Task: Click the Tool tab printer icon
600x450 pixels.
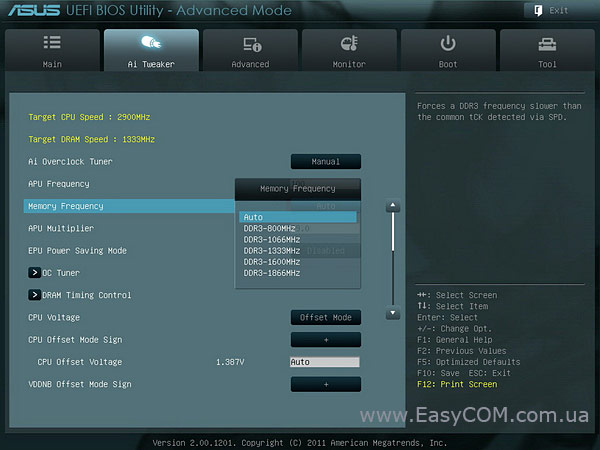Action: tap(547, 44)
